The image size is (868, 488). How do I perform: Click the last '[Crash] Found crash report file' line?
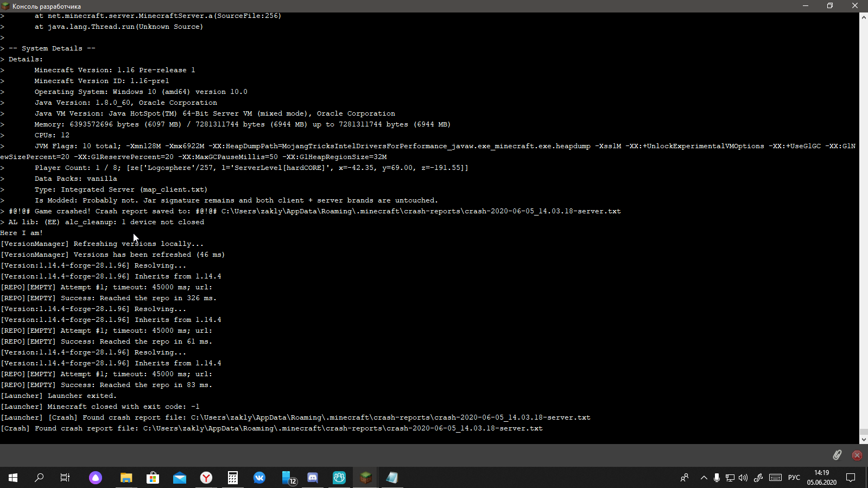[271, 428]
